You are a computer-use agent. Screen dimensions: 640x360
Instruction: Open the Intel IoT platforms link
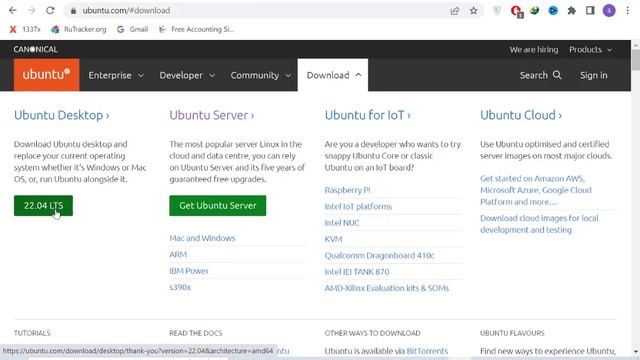click(x=358, y=206)
